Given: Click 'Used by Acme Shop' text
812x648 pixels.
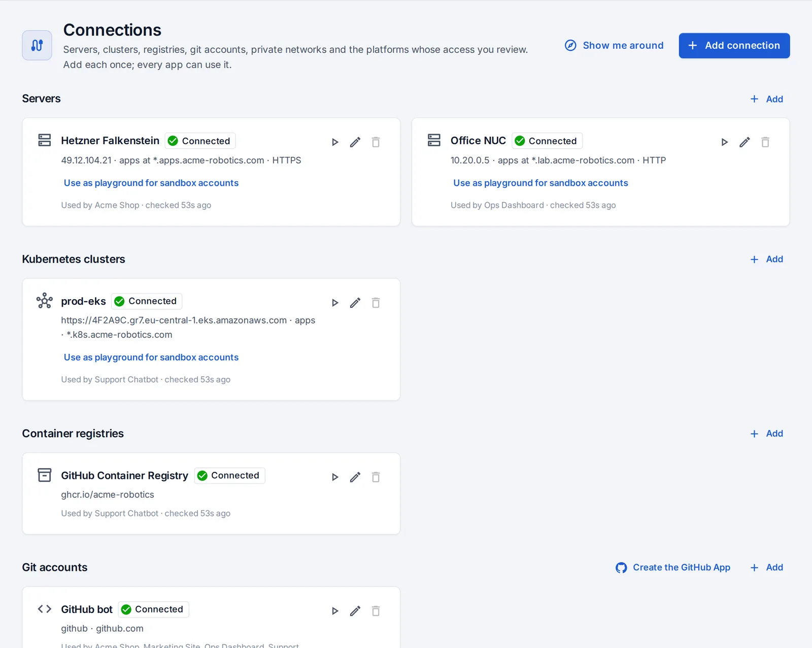Looking at the screenshot, I should point(100,205).
